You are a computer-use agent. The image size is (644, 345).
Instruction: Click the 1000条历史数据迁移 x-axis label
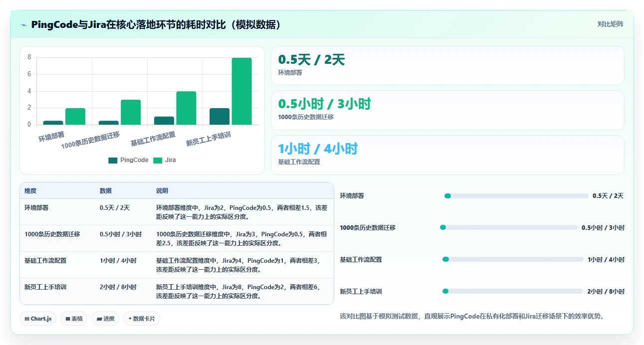tap(91, 140)
